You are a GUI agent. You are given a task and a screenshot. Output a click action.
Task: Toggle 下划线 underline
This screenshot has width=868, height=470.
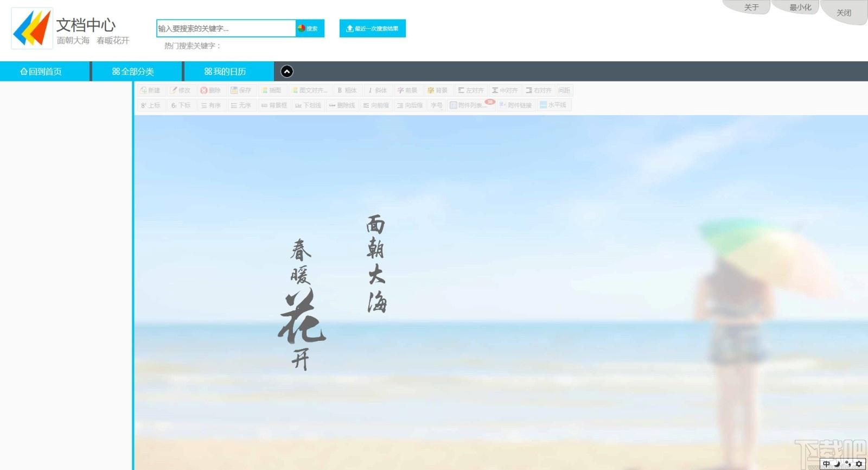tap(308, 105)
